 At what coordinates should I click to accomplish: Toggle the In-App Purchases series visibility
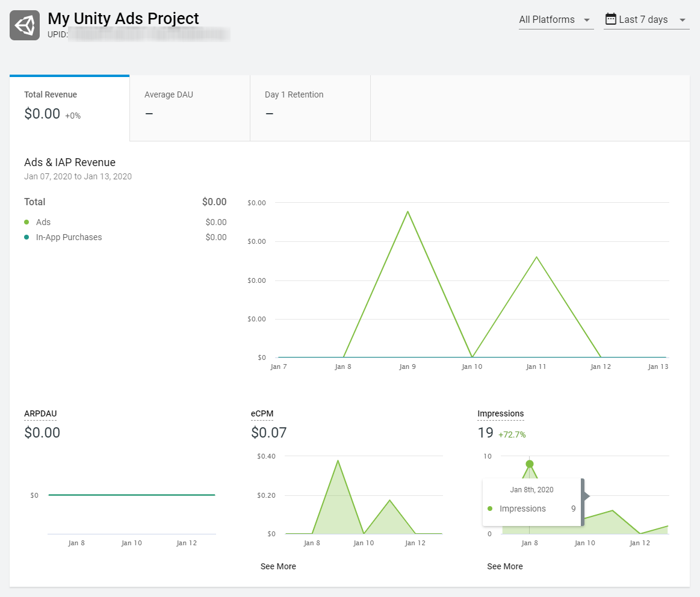[69, 237]
